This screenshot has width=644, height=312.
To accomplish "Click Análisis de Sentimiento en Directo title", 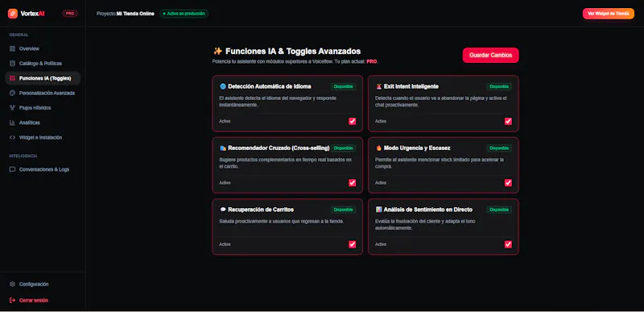I will click(428, 210).
